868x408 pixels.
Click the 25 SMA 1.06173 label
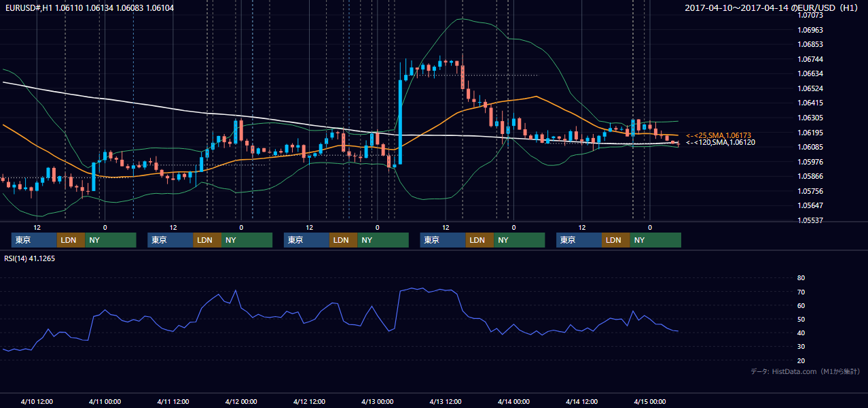[x=719, y=135]
